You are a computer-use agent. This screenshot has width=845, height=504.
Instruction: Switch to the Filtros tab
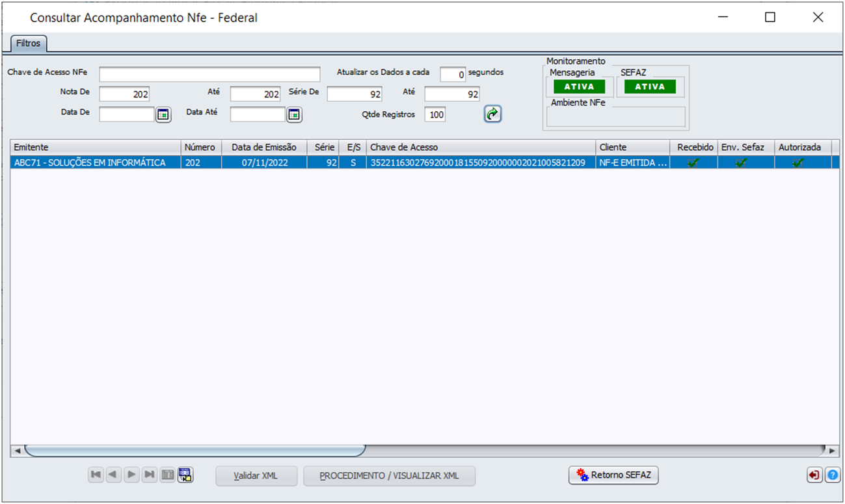29,44
